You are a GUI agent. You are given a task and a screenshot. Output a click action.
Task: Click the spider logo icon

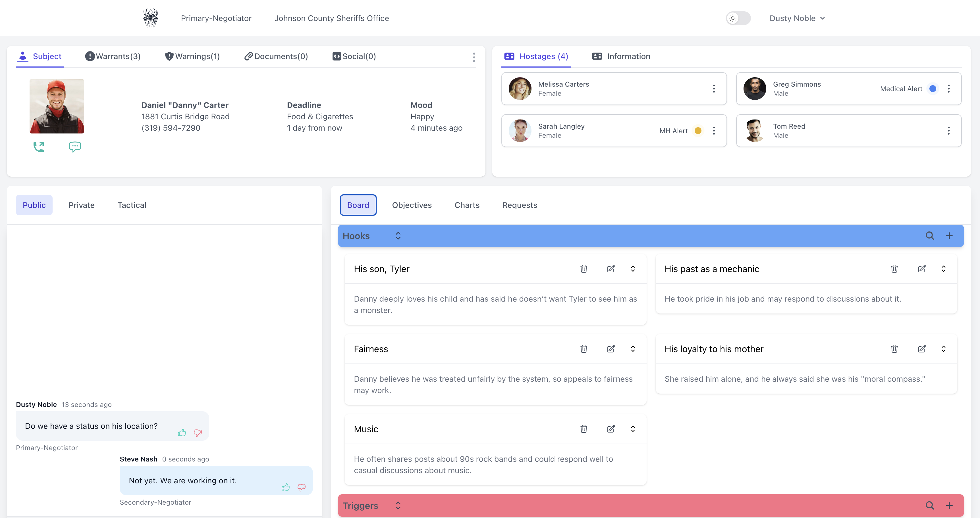click(151, 18)
